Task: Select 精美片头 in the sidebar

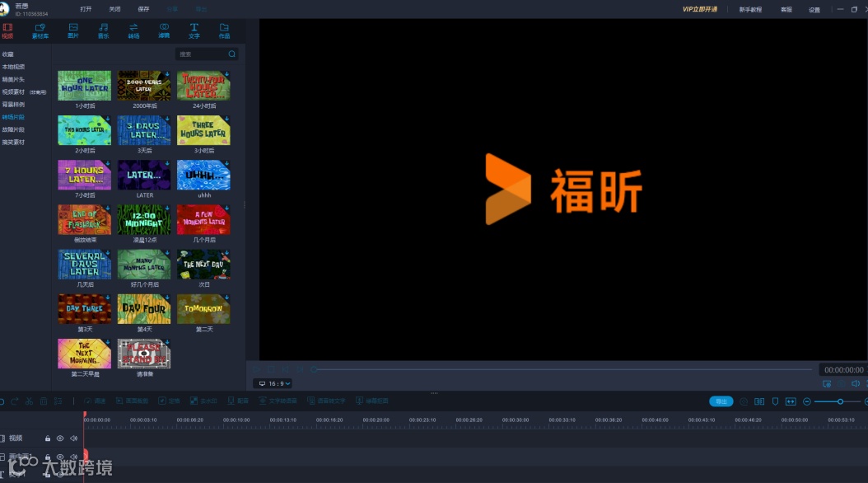Action: click(x=13, y=79)
